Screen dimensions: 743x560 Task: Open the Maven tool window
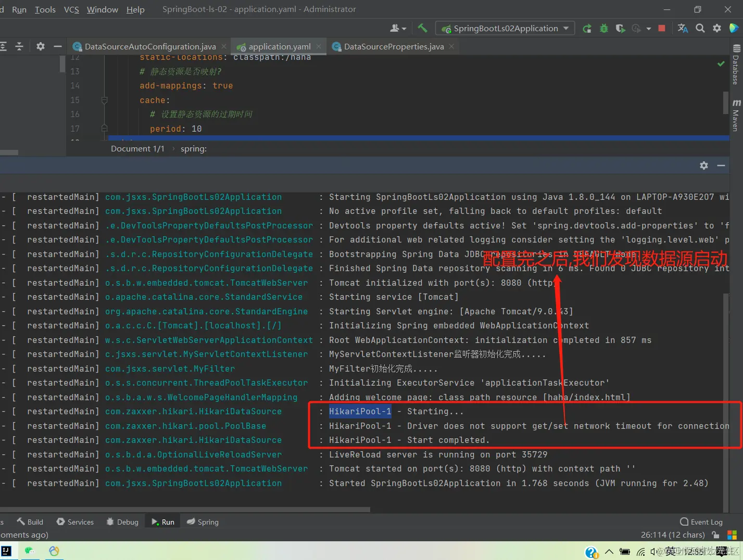(736, 115)
